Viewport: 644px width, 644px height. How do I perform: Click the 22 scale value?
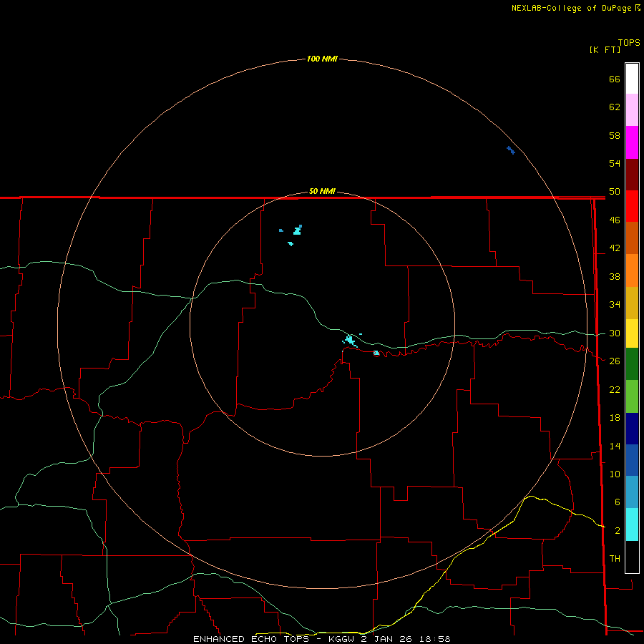click(x=615, y=389)
